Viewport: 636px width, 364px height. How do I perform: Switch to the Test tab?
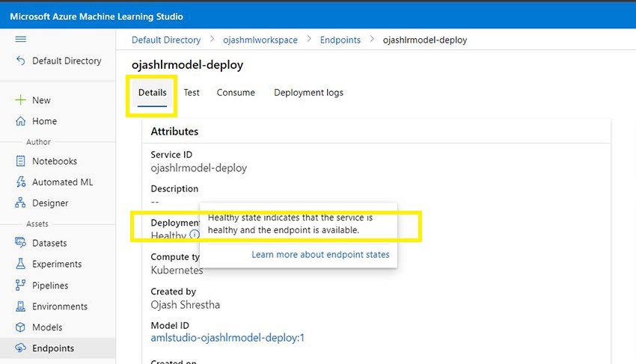tap(192, 93)
